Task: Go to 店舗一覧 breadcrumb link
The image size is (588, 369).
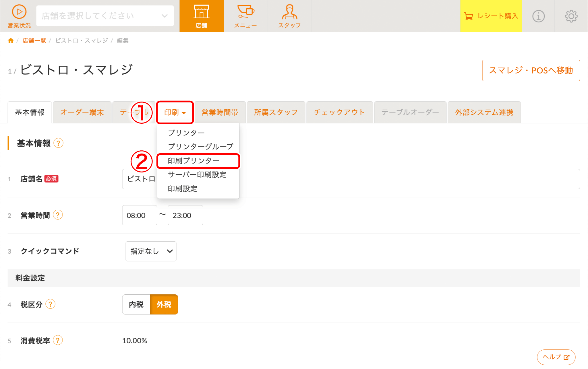Action: [x=34, y=40]
